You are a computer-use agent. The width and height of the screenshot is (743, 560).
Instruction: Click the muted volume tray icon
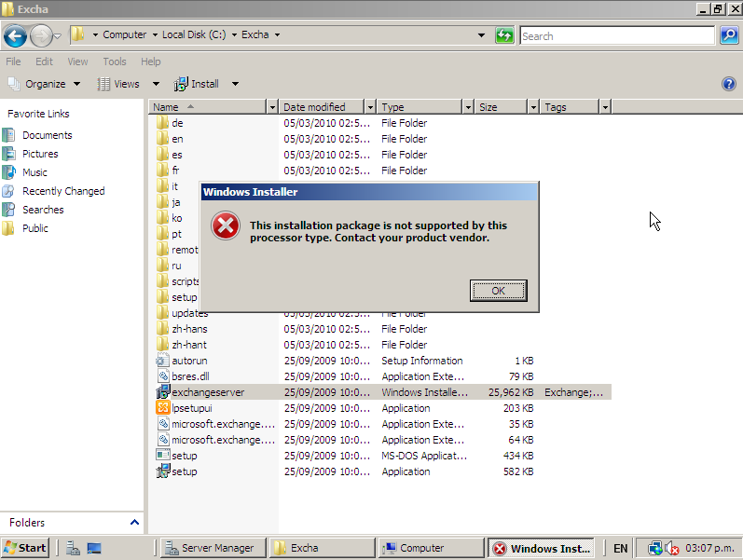pos(672,549)
